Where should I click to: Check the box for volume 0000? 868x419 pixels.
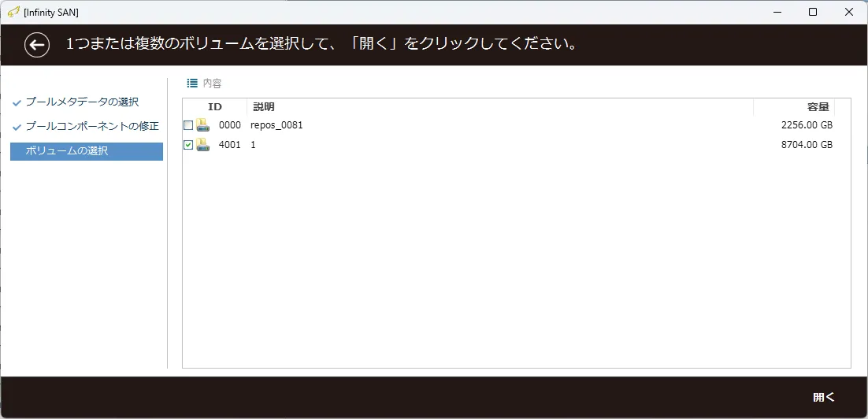(188, 126)
